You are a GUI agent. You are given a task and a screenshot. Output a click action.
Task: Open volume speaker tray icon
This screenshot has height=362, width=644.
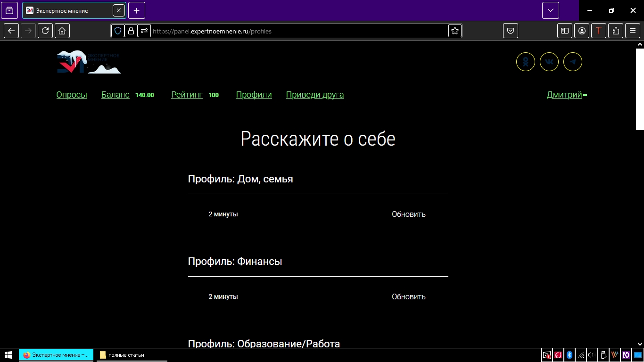click(591, 355)
